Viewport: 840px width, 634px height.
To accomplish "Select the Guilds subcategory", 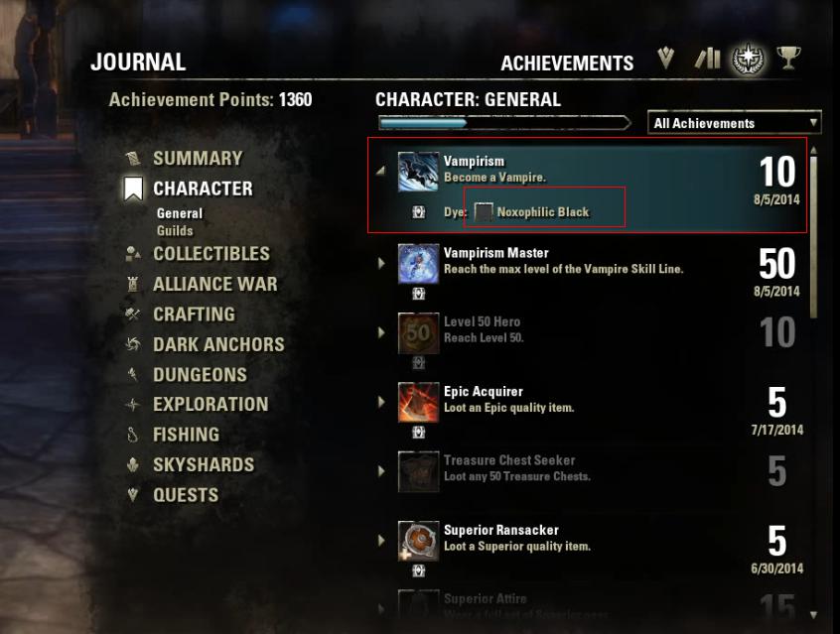I will click(x=175, y=231).
